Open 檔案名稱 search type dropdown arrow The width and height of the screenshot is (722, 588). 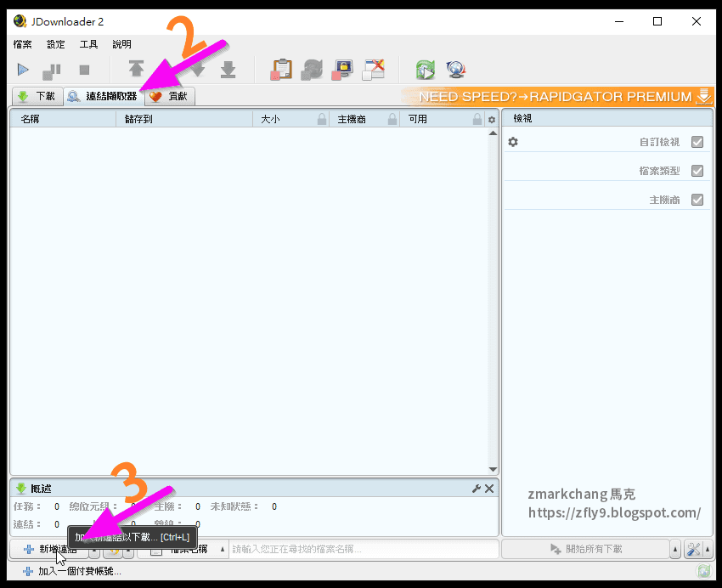coord(223,549)
